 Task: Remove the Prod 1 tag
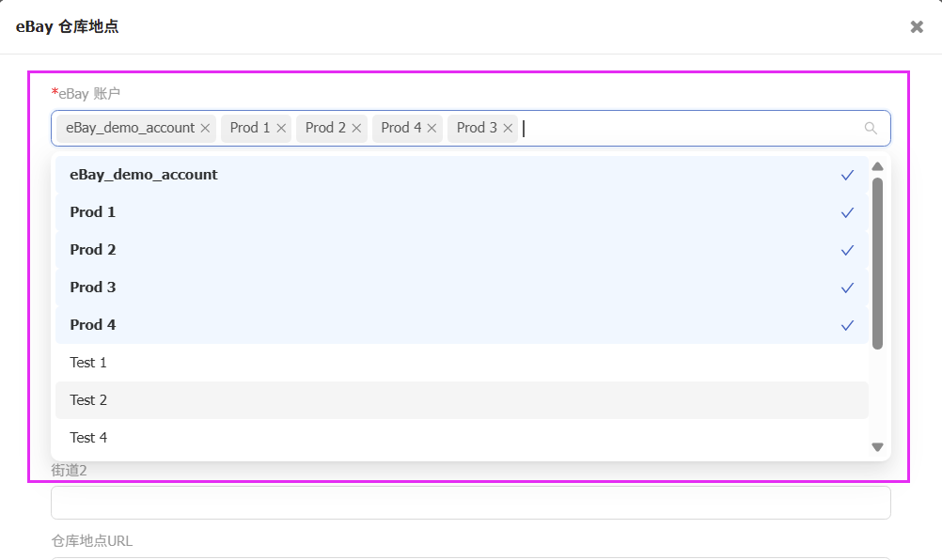[281, 128]
